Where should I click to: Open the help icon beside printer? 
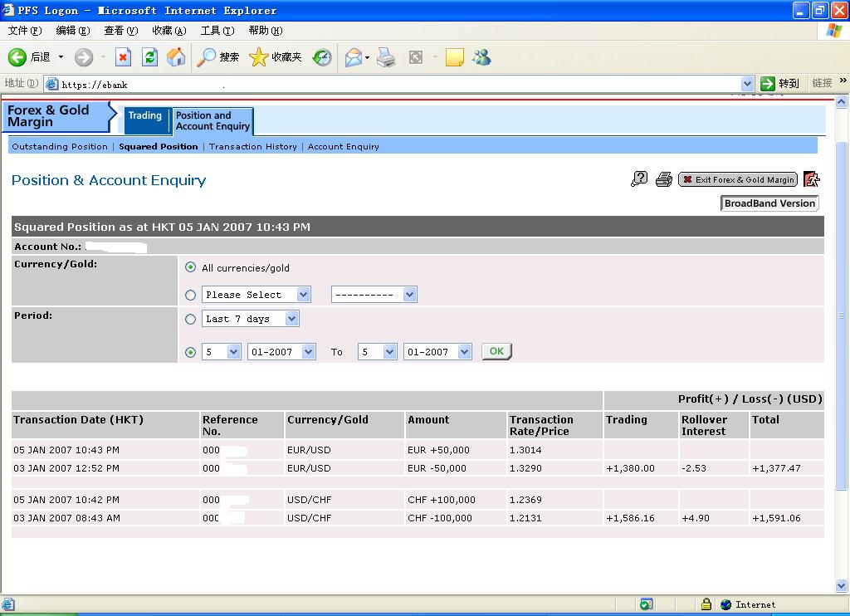(x=639, y=179)
